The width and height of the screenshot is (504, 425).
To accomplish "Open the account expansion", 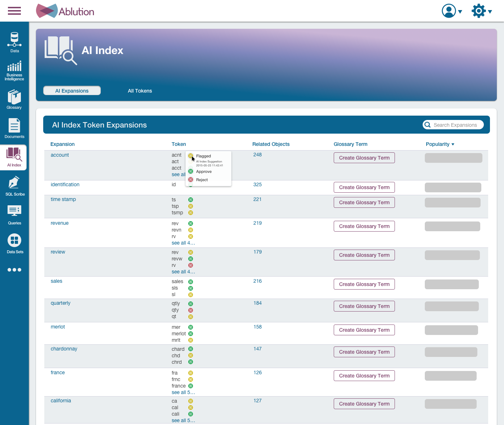I will (x=60, y=155).
